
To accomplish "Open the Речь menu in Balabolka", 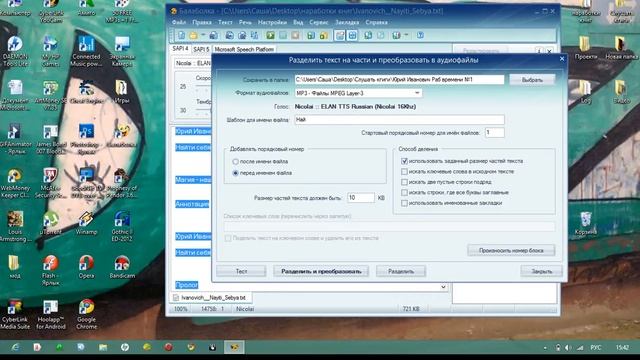I will coord(245,22).
